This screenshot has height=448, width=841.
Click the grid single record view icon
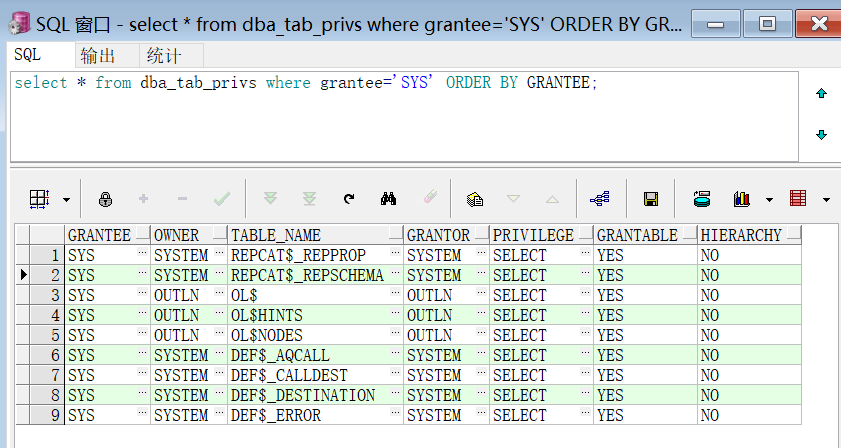pos(39,200)
